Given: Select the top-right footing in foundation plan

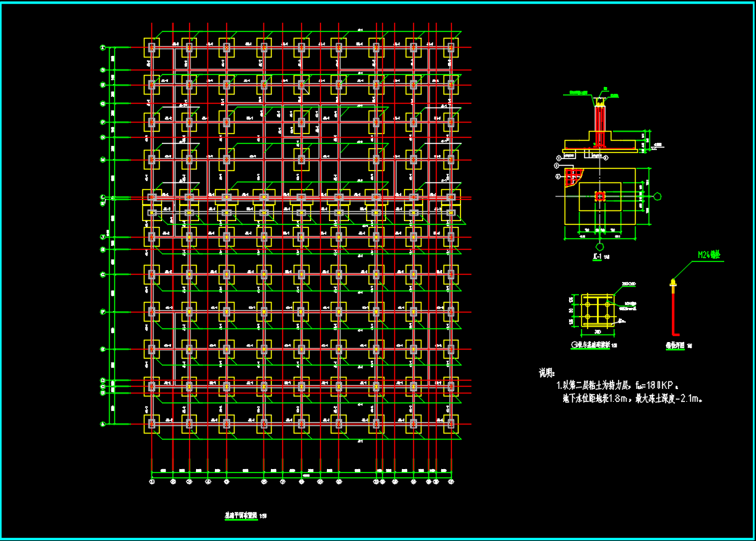Looking at the screenshot, I should pos(451,48).
